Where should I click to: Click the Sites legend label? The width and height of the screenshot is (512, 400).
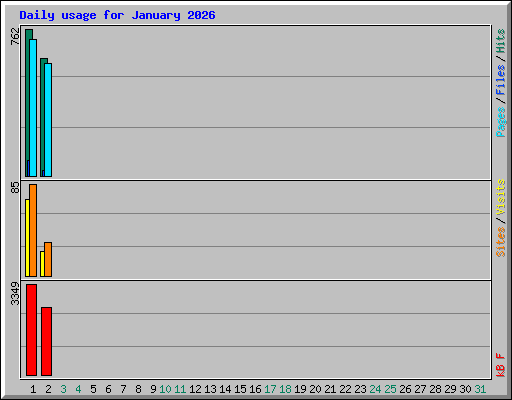tap(501, 242)
